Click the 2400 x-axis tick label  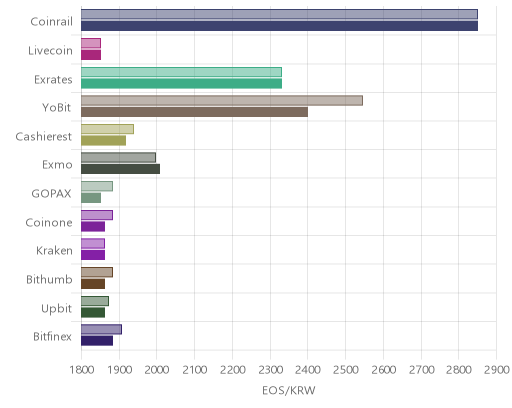(307, 370)
